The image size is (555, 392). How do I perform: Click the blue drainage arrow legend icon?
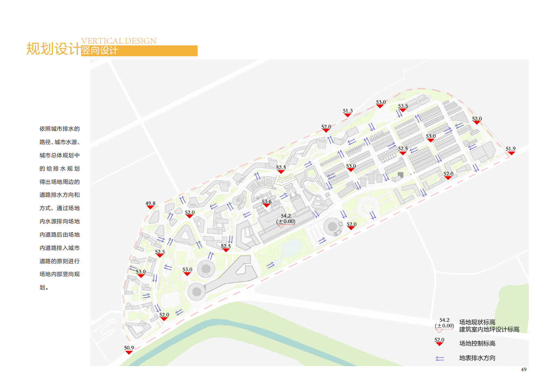coord(440,358)
